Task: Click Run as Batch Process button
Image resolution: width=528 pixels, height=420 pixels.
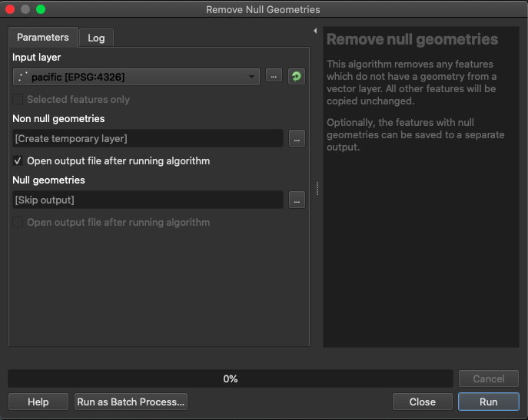Action: [x=131, y=402]
